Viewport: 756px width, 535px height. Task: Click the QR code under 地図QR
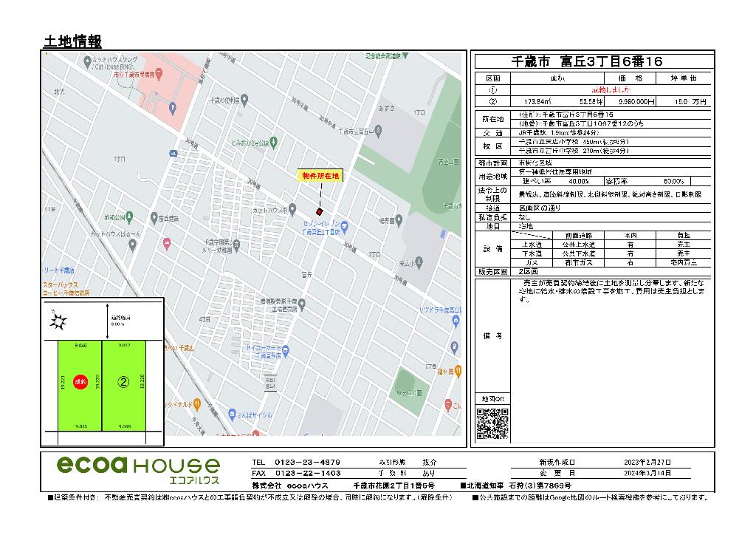(x=492, y=424)
